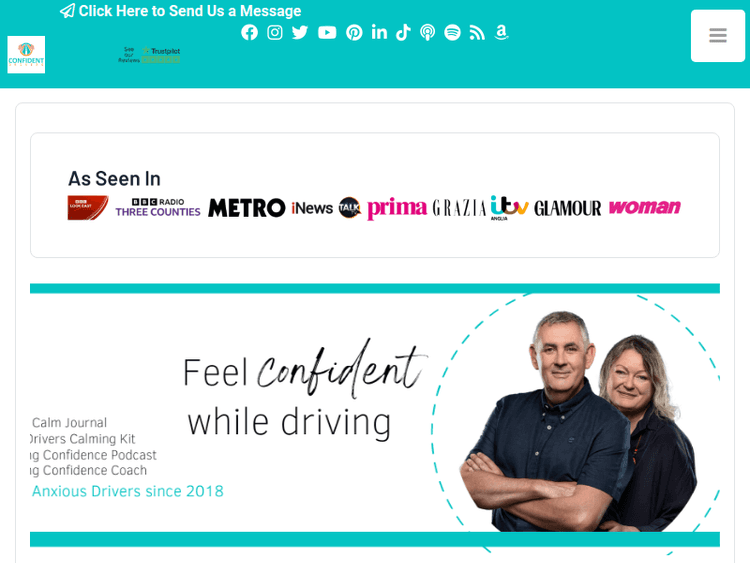Click the prima magazine logo

[x=397, y=208]
